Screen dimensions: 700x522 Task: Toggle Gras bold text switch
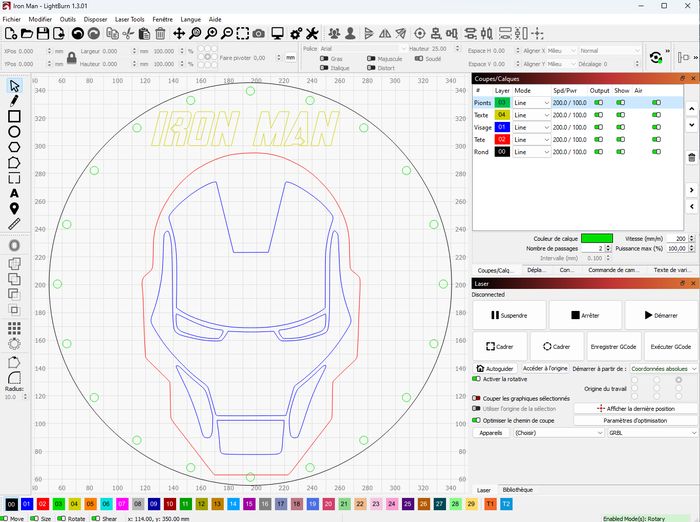coord(325,58)
